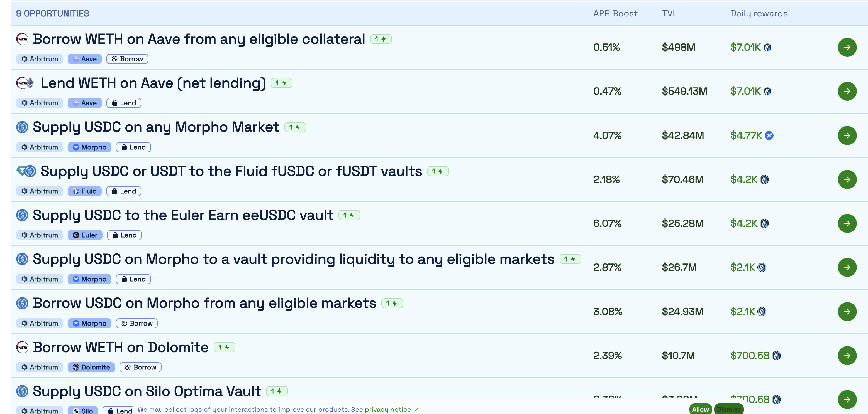
Task: Click the arrow for the Fluid fUSDC vaults row
Action: 847,179
